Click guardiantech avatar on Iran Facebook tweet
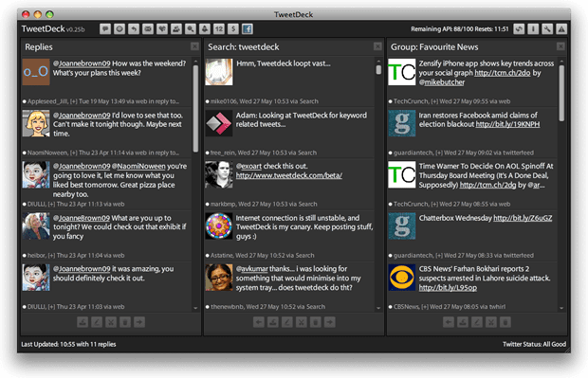 click(402, 123)
